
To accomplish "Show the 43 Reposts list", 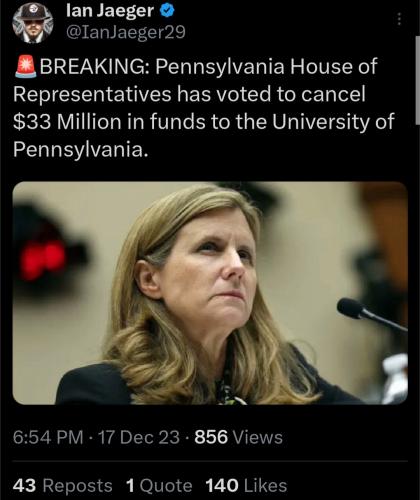I will (63, 485).
